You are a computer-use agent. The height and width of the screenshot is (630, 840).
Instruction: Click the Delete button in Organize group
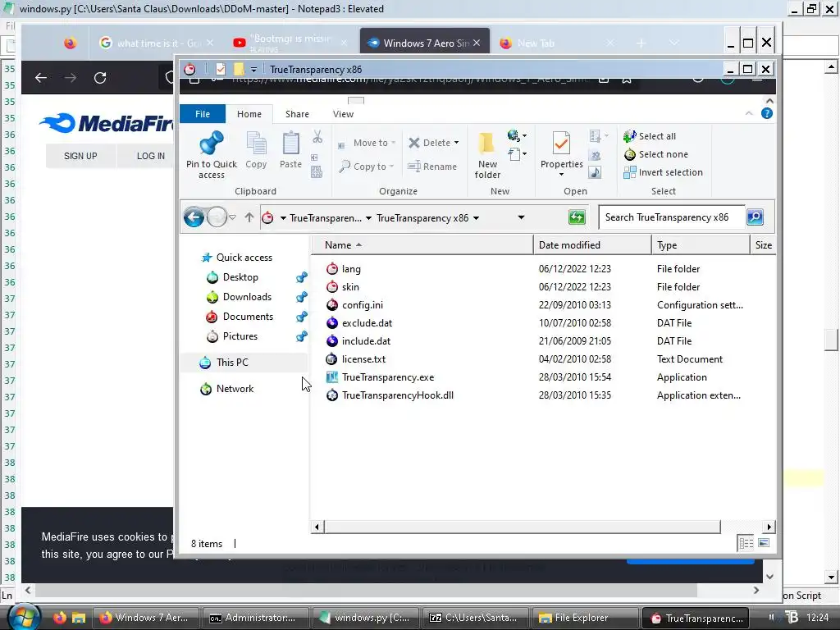point(433,143)
